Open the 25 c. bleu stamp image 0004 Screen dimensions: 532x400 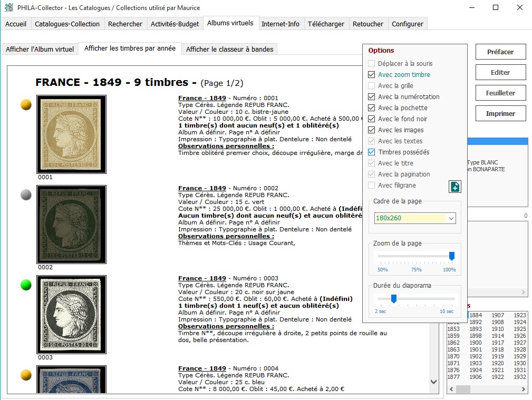(71, 379)
